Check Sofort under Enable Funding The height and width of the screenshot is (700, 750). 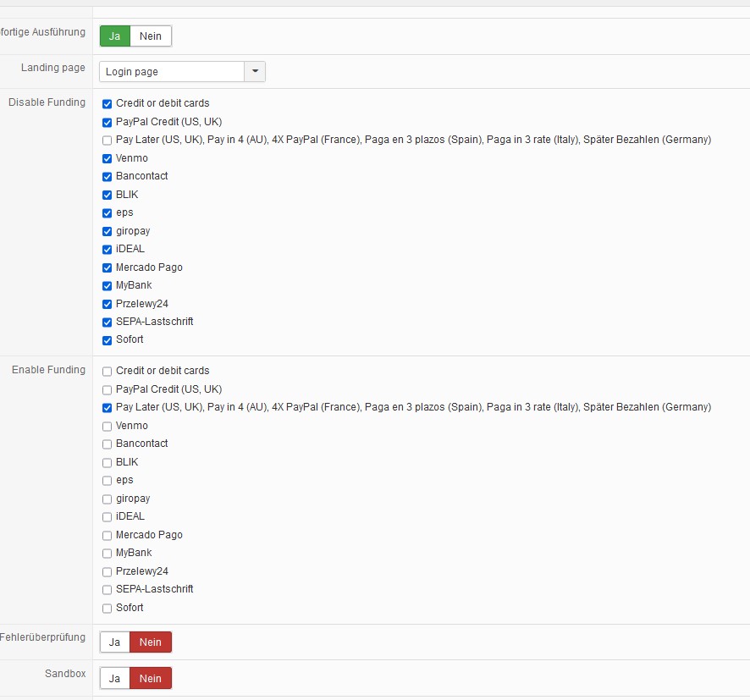[108, 609]
